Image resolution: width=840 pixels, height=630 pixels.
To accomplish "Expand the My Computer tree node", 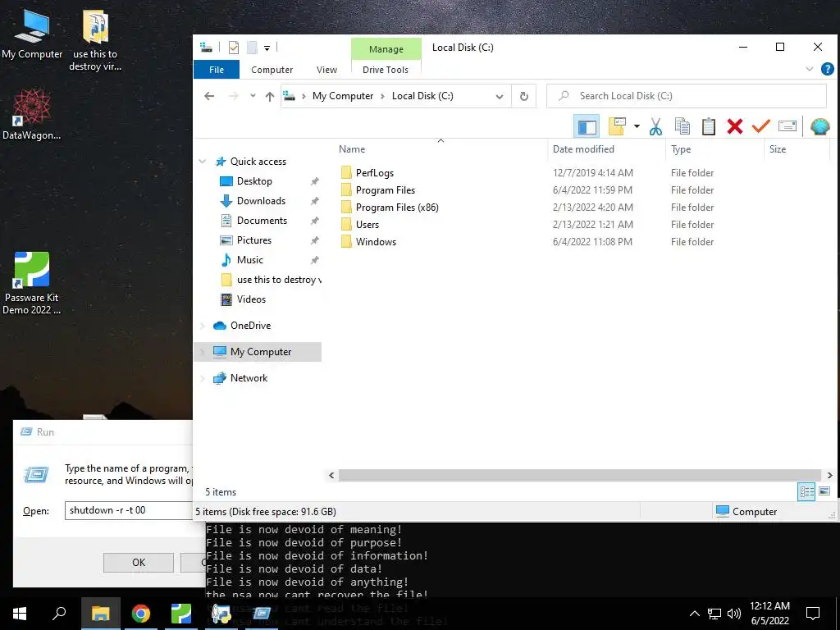I will coord(203,352).
